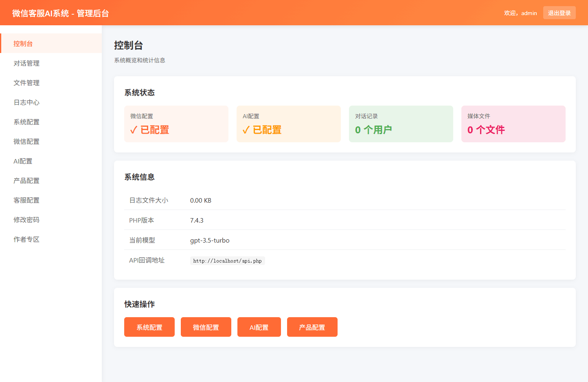The width and height of the screenshot is (588, 382).
Task: Open 作者专区 from the sidebar
Action: (26, 239)
